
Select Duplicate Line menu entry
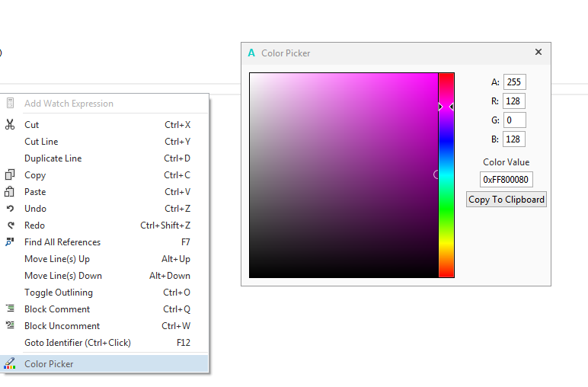(x=104, y=158)
